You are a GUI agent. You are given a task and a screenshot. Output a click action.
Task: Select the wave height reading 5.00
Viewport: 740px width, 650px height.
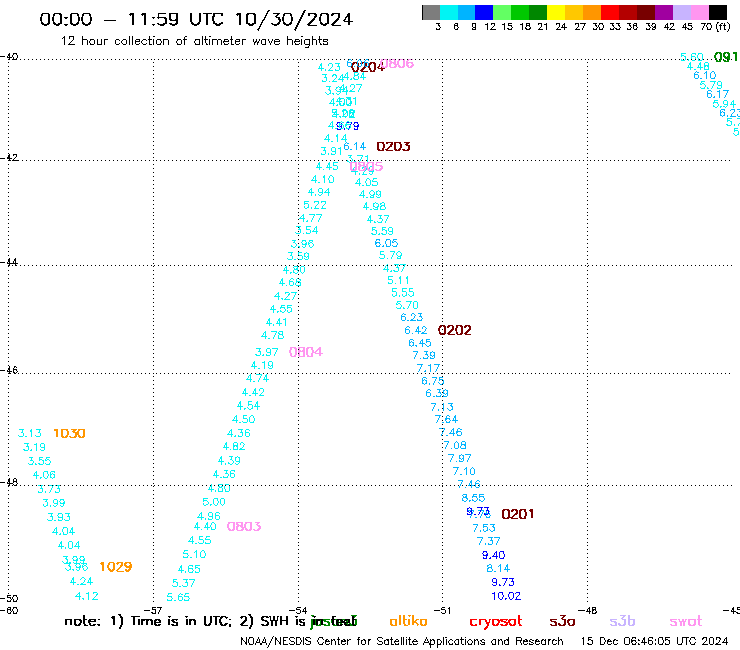pos(214,502)
